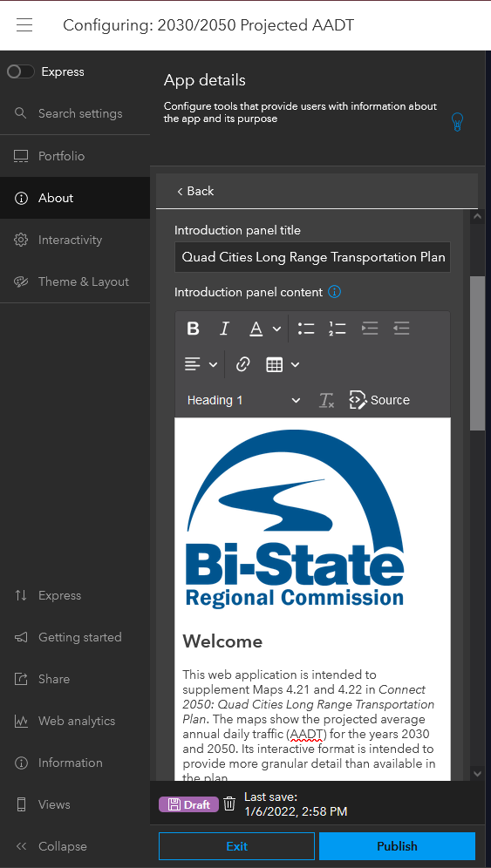The height and width of the screenshot is (868, 491).
Task: Click the underlined AADT word
Action: (x=306, y=735)
